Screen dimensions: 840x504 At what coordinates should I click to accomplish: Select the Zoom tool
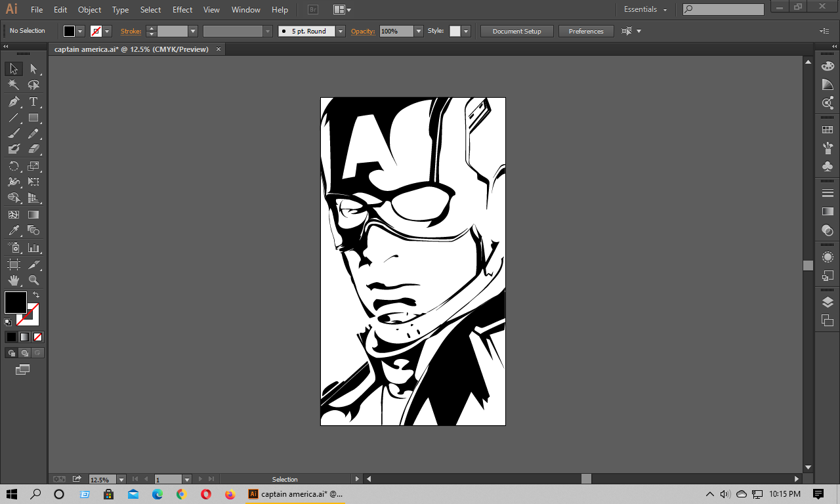(33, 280)
